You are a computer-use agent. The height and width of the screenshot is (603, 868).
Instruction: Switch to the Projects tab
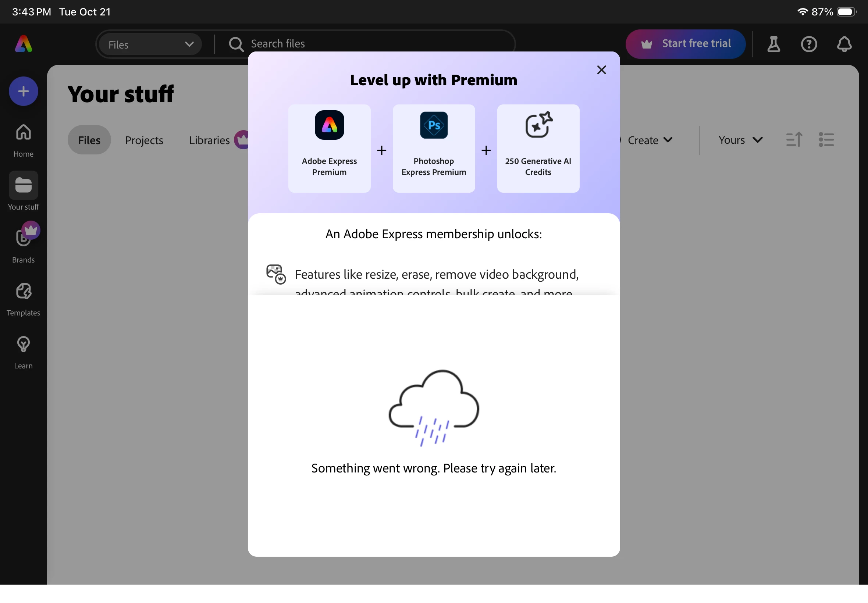[144, 140]
